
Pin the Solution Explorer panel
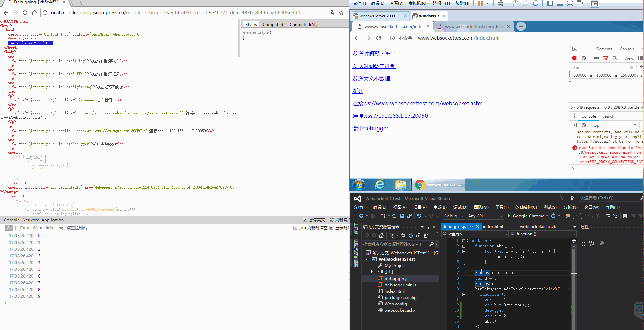click(x=428, y=227)
